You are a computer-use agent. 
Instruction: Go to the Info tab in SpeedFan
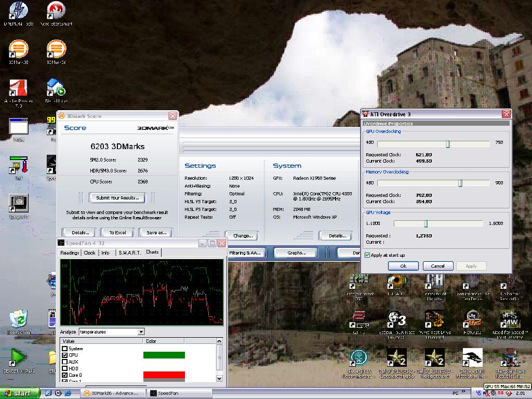pyautogui.click(x=105, y=253)
